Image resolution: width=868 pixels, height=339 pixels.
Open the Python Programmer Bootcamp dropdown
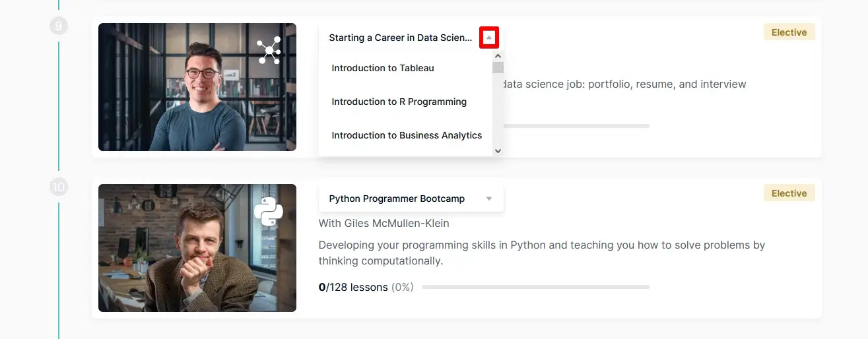coord(397,199)
